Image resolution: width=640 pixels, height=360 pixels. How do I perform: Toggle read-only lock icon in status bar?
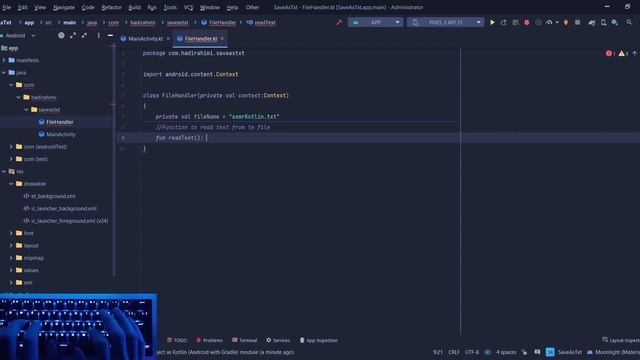pos(524,352)
